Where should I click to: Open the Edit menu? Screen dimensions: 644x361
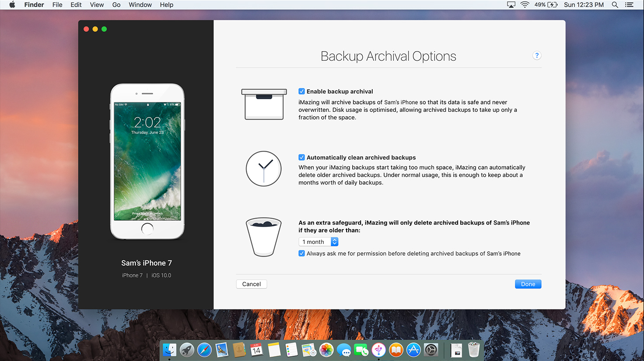[x=76, y=5]
